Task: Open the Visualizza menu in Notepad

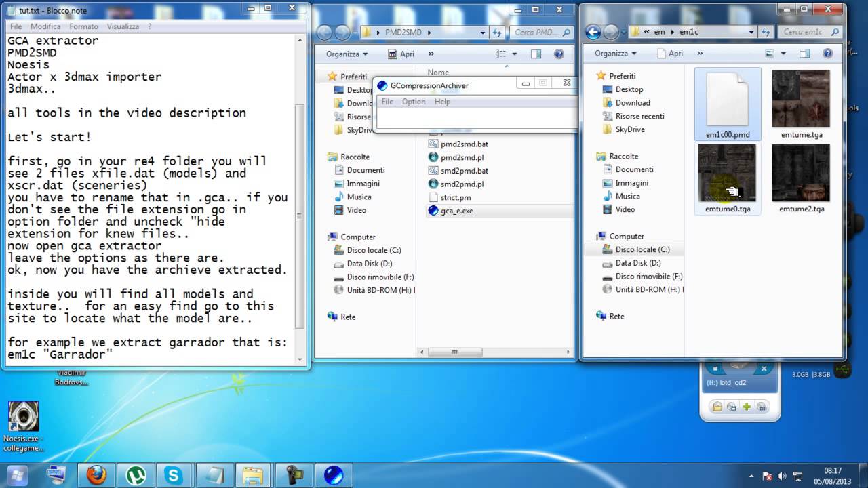Action: (123, 26)
